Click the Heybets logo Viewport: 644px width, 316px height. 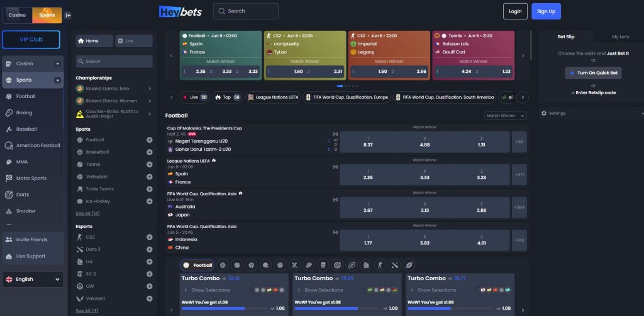[x=180, y=11]
